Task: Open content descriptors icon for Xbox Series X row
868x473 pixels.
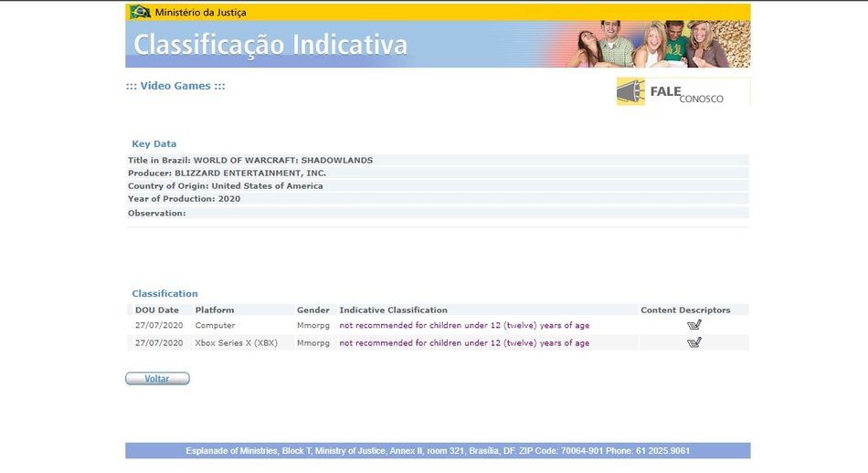Action: [x=694, y=342]
